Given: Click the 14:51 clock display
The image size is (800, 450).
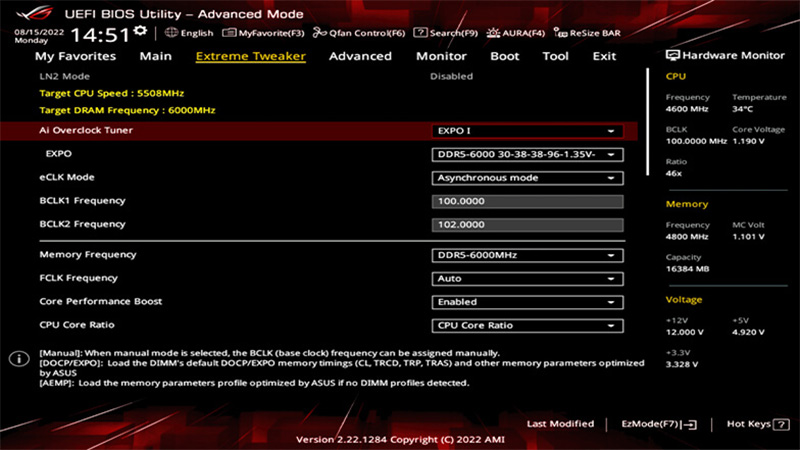Looking at the screenshot, I should 100,35.
